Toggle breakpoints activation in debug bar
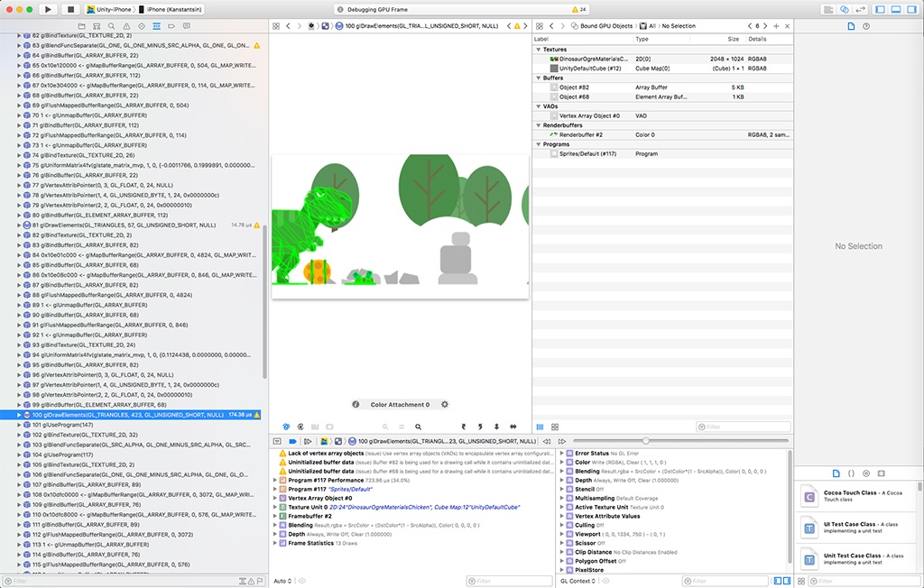Screen dimensions: 924x588 click(x=292, y=441)
